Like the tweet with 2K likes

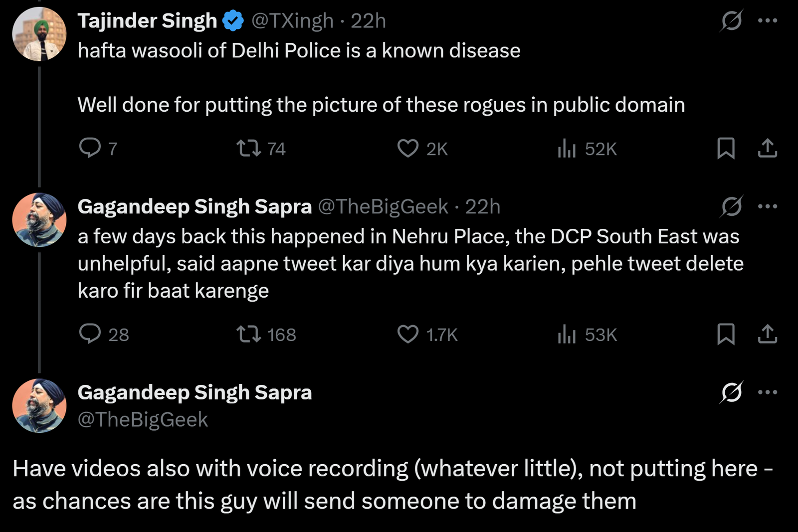pos(408,148)
